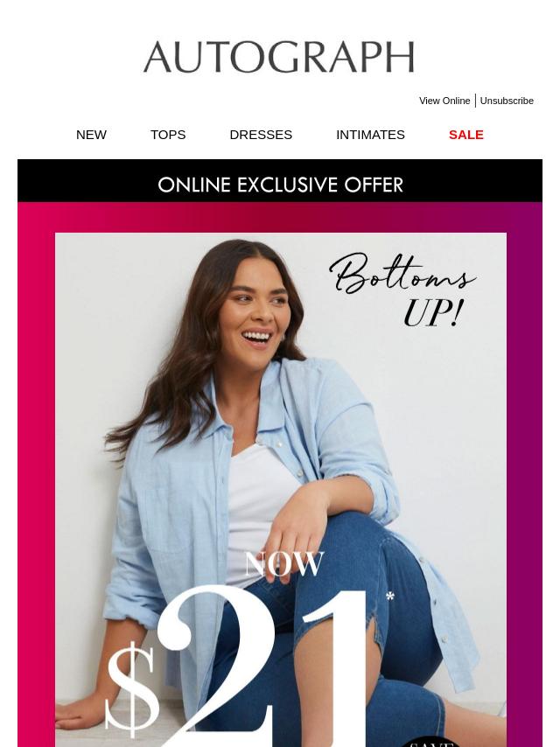
Task: Click the large white 21 price number
Action: [262, 667]
